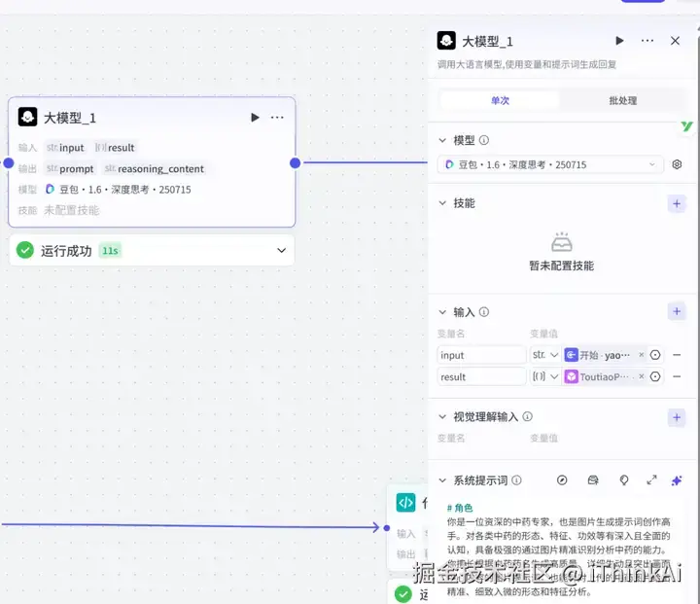Image resolution: width=700 pixels, height=604 pixels.
Task: Close the 大模型_1 settings panel
Action: pos(675,41)
